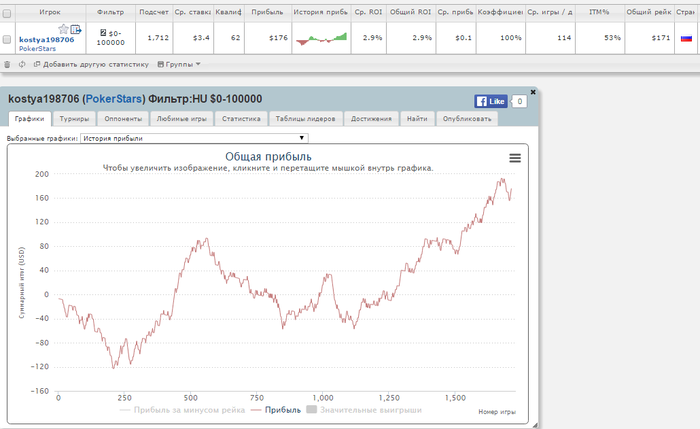Click PokerStars link in popup title
The width and height of the screenshot is (700, 429).
[x=113, y=99]
